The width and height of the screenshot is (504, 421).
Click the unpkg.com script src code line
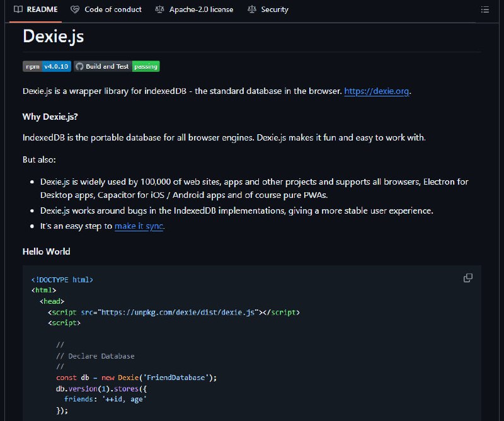pos(174,313)
